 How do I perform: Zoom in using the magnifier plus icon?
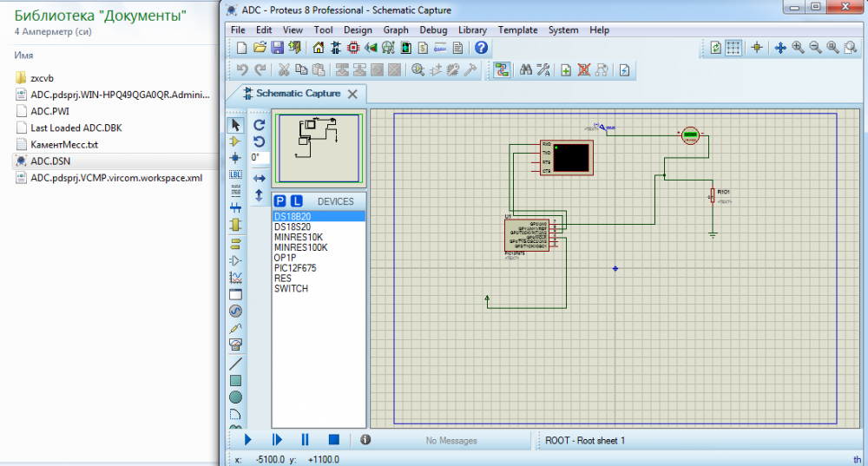[x=799, y=48]
